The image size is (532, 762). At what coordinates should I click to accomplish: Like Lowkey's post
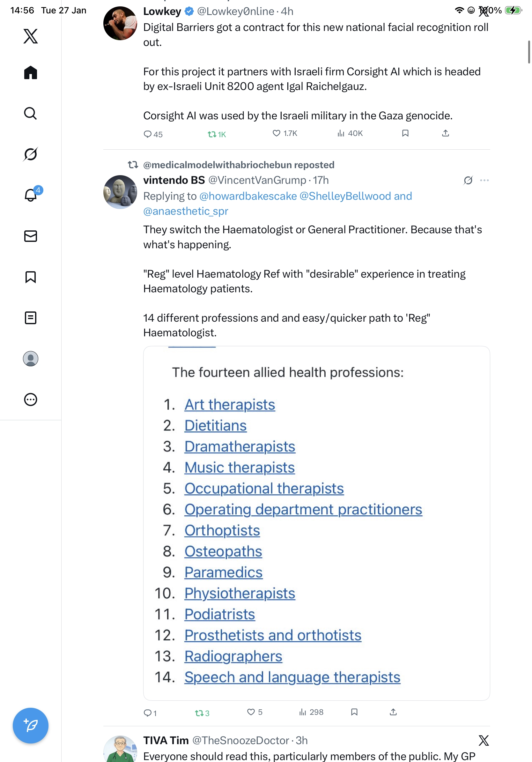276,133
